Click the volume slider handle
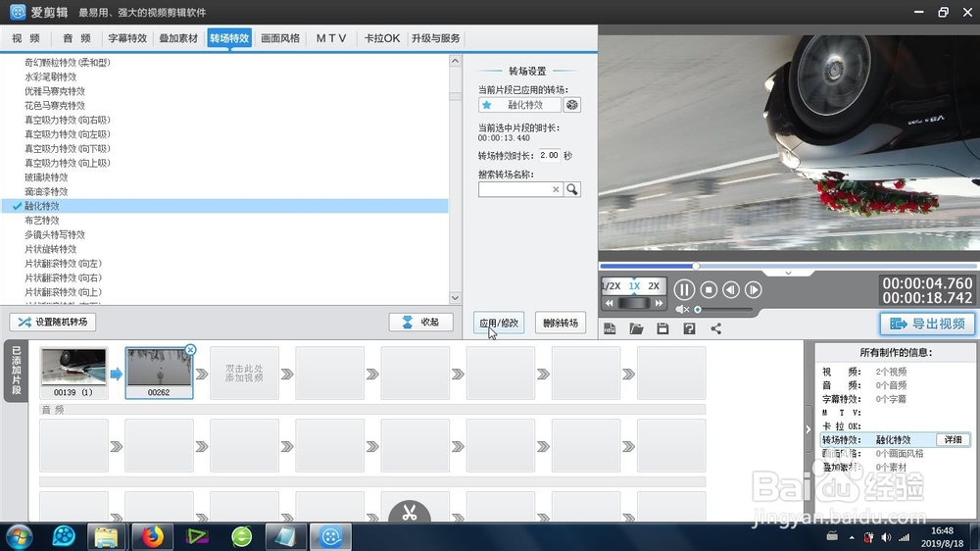 pyautogui.click(x=698, y=310)
